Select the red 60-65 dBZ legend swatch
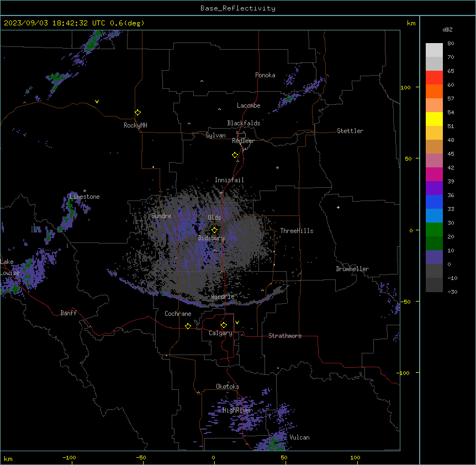Viewport: 476px width, 465px height. coord(434,77)
